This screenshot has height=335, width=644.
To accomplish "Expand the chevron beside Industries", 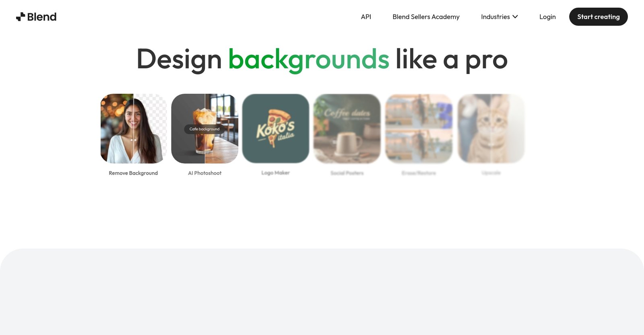I will (x=515, y=17).
